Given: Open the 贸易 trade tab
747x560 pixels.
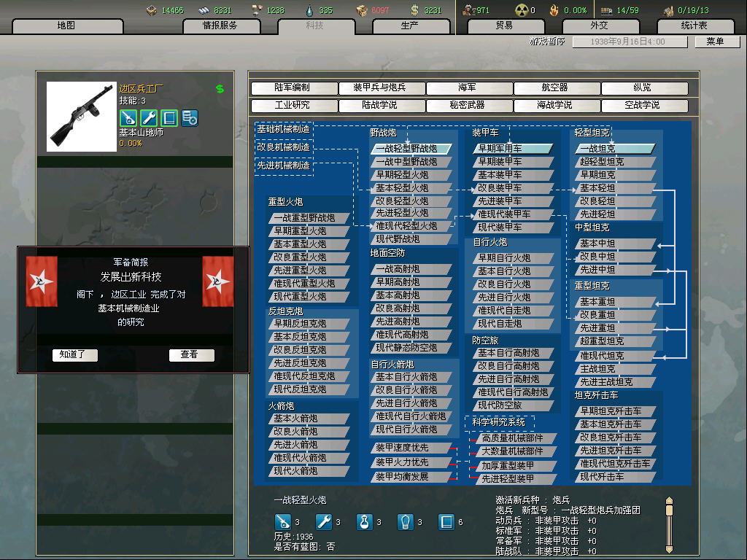Looking at the screenshot, I should tap(506, 26).
